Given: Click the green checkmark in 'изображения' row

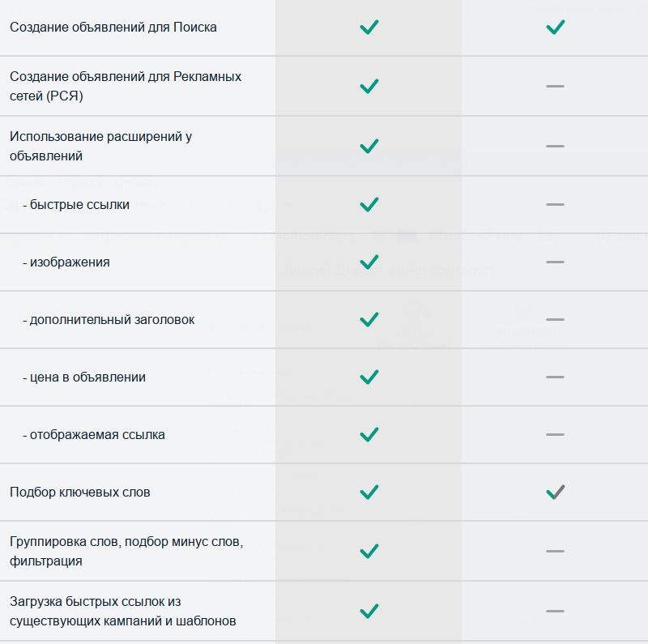Looking at the screenshot, I should pyautogui.click(x=369, y=262).
